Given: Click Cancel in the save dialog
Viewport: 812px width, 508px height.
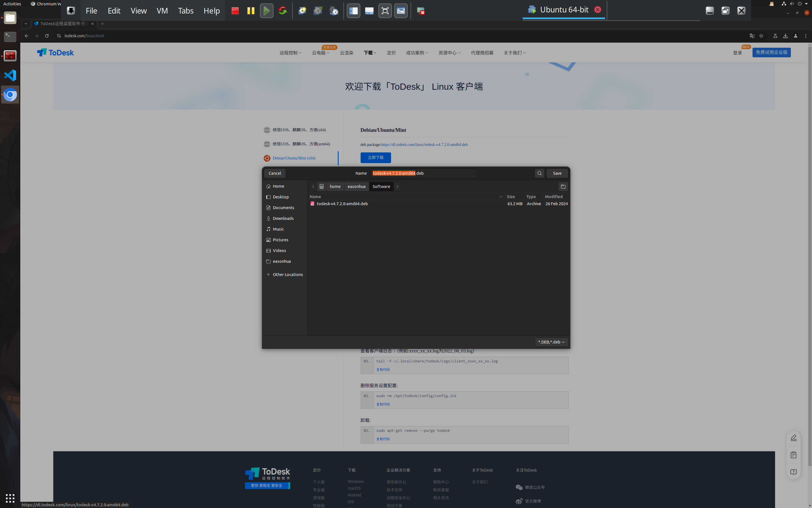Looking at the screenshot, I should [x=275, y=173].
